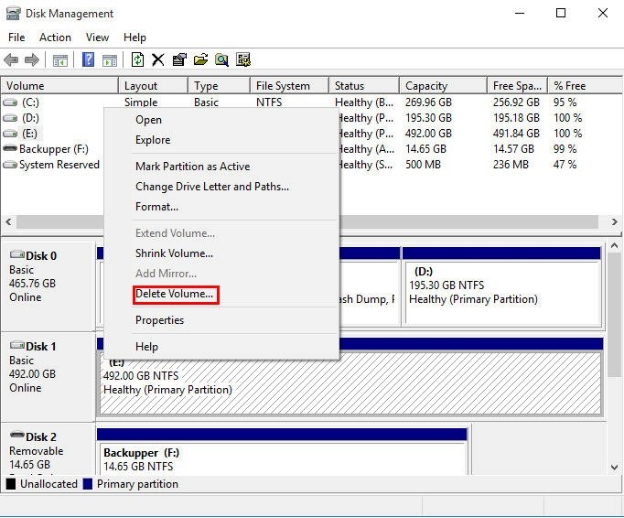
Task: Click the Properties toolbar icon
Action: click(179, 60)
